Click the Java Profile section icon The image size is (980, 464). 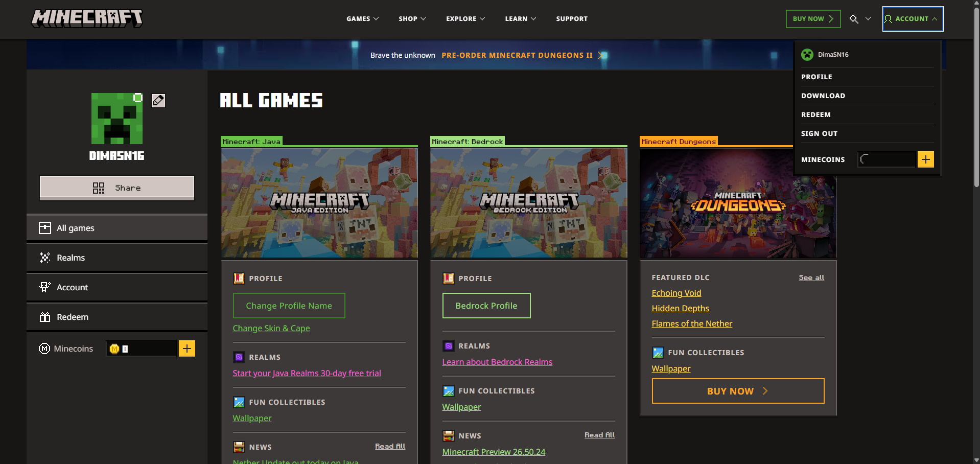239,279
